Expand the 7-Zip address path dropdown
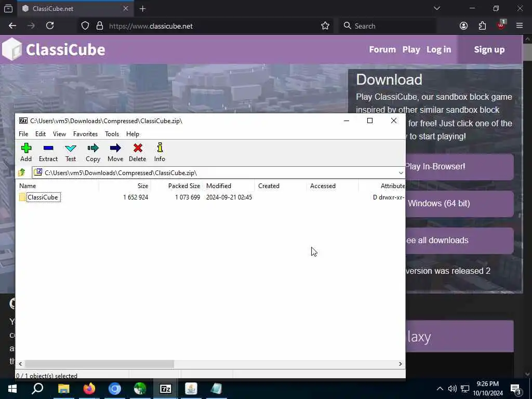532x399 pixels. tap(401, 172)
